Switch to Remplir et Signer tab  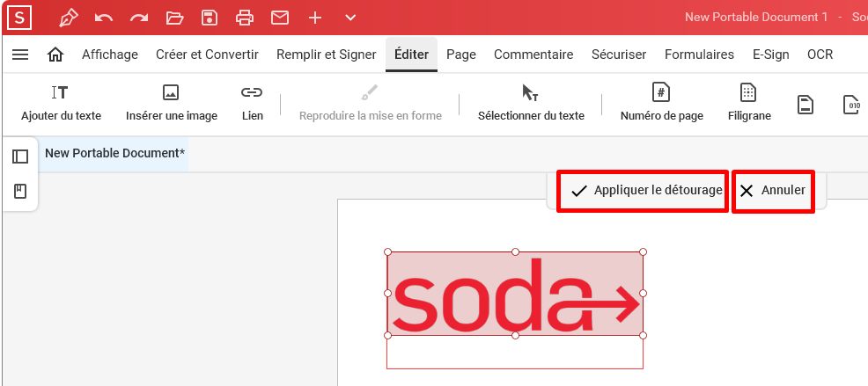326,55
